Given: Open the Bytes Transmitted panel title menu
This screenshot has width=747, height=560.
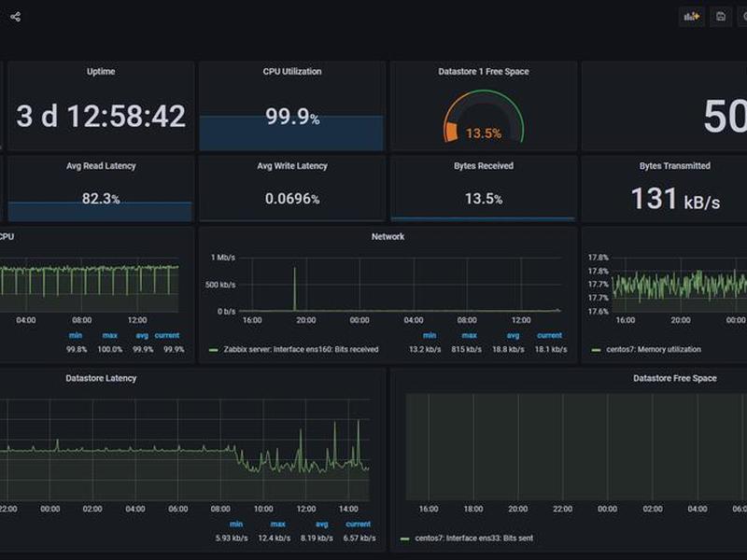Looking at the screenshot, I should (674, 166).
